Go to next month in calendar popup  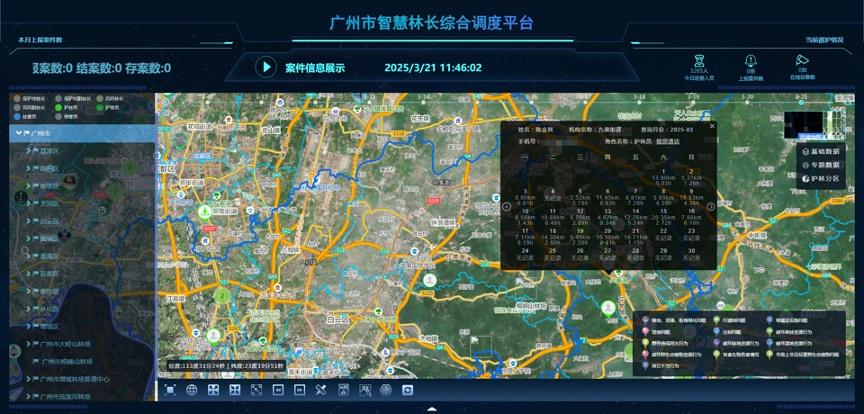click(x=711, y=207)
